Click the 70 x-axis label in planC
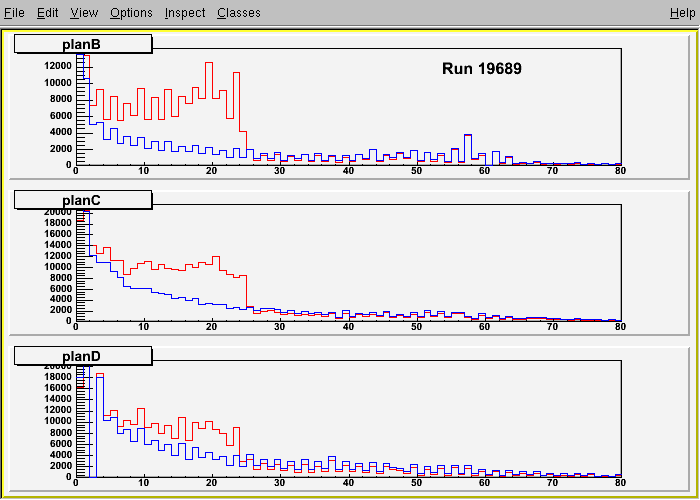The width and height of the screenshot is (700, 500). (x=552, y=326)
